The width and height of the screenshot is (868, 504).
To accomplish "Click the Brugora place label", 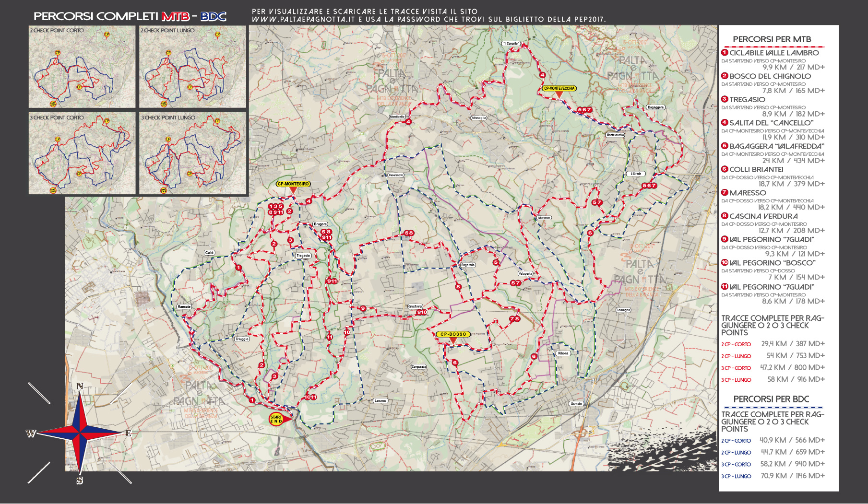I will click(x=320, y=224).
